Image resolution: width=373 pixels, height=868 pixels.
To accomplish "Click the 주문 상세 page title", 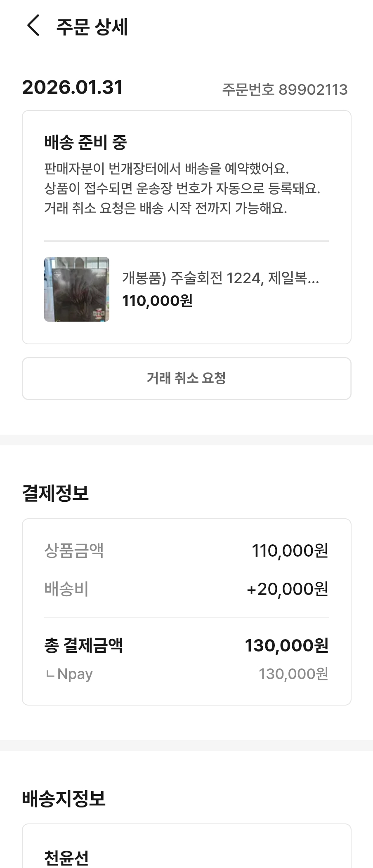I will (92, 27).
